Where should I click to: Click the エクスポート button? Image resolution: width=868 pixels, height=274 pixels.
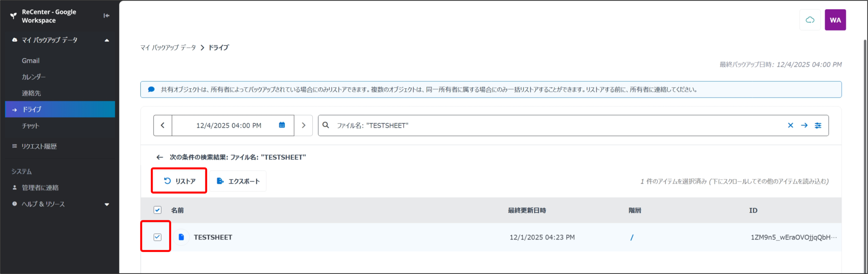coord(238,181)
